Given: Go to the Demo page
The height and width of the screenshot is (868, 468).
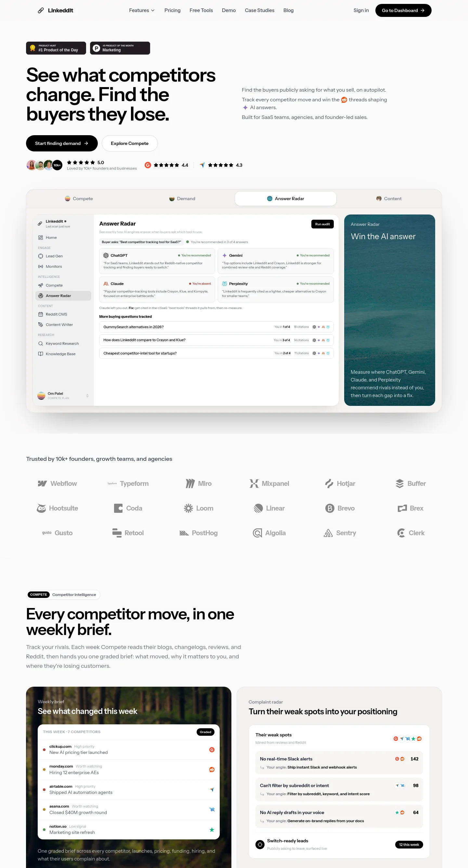Looking at the screenshot, I should tap(229, 10).
